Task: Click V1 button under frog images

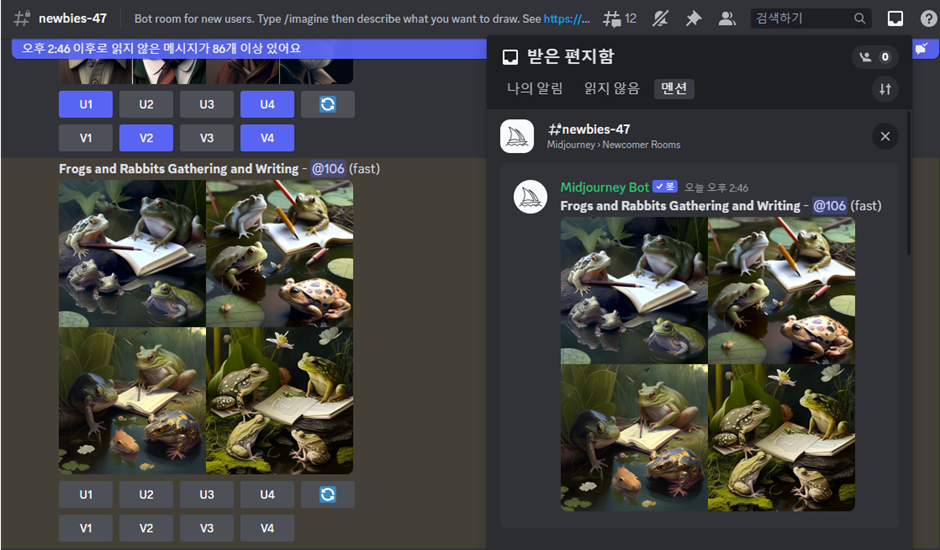Action: coord(86,528)
